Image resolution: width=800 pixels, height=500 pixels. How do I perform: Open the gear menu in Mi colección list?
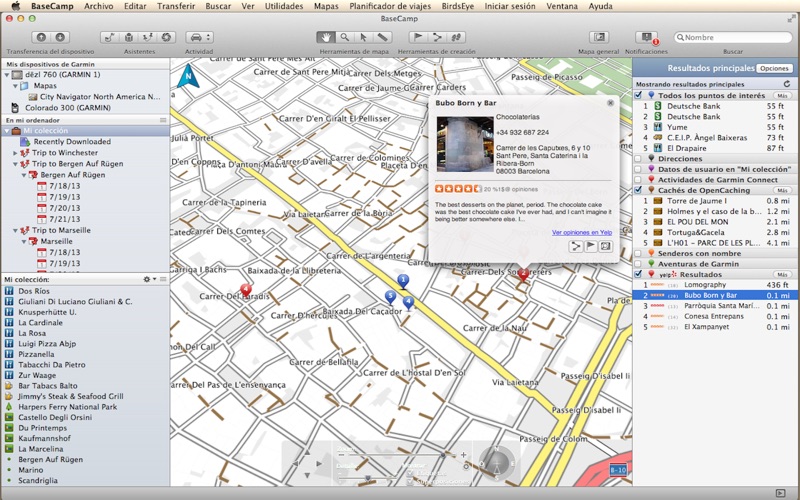click(x=149, y=279)
